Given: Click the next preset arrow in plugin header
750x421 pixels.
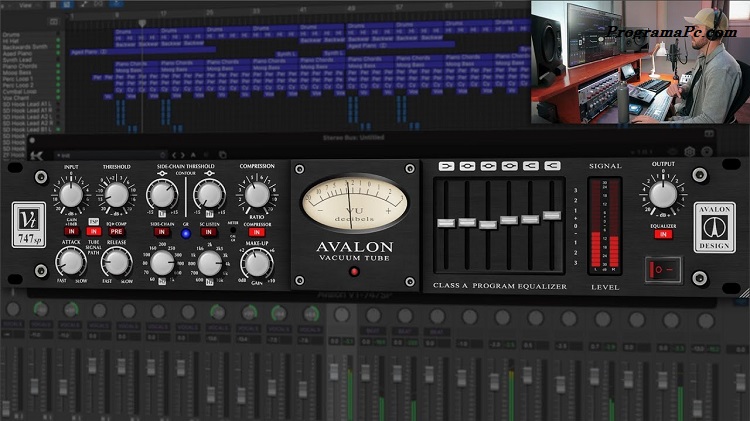Looking at the screenshot, I should (x=182, y=155).
